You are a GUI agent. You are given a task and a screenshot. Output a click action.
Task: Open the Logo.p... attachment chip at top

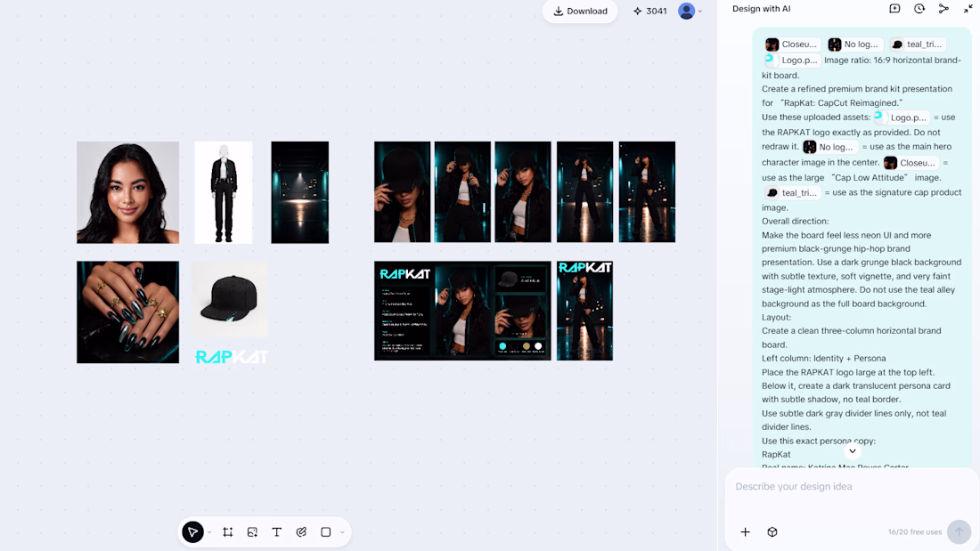[x=792, y=61]
